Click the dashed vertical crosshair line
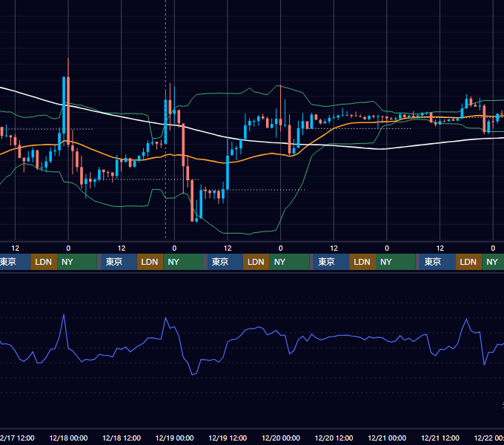The image size is (504, 445). [x=165, y=119]
